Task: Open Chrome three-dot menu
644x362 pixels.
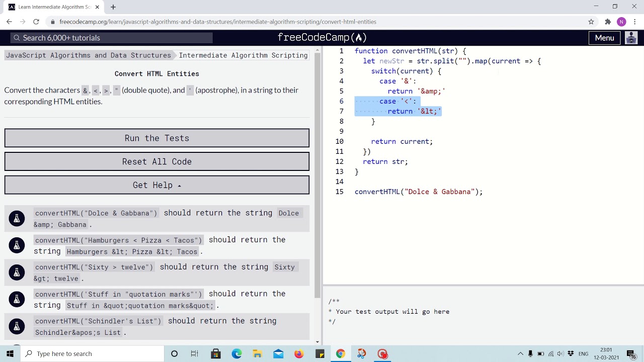Action: tap(635, 22)
